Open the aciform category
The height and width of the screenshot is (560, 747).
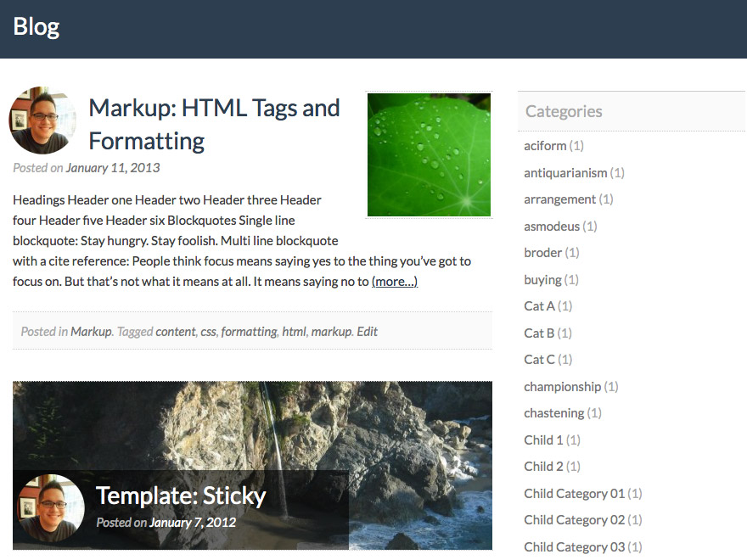point(545,146)
